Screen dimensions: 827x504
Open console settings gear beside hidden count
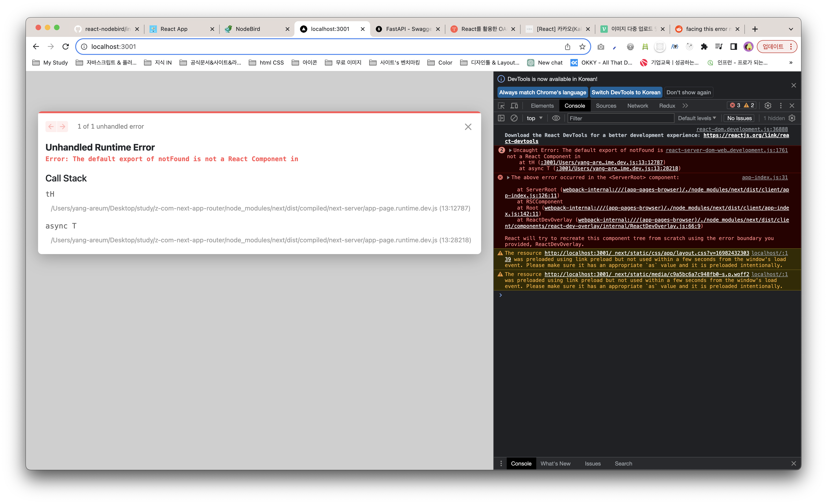point(792,118)
